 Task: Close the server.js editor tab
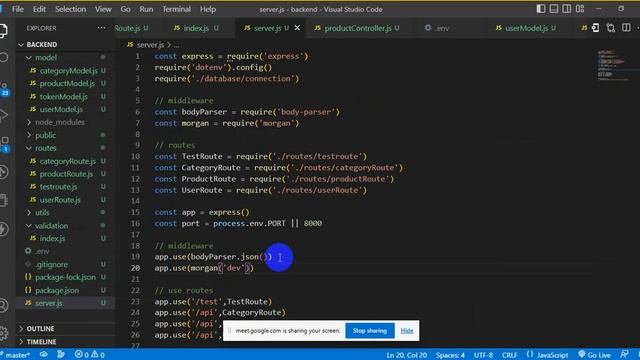click(297, 28)
